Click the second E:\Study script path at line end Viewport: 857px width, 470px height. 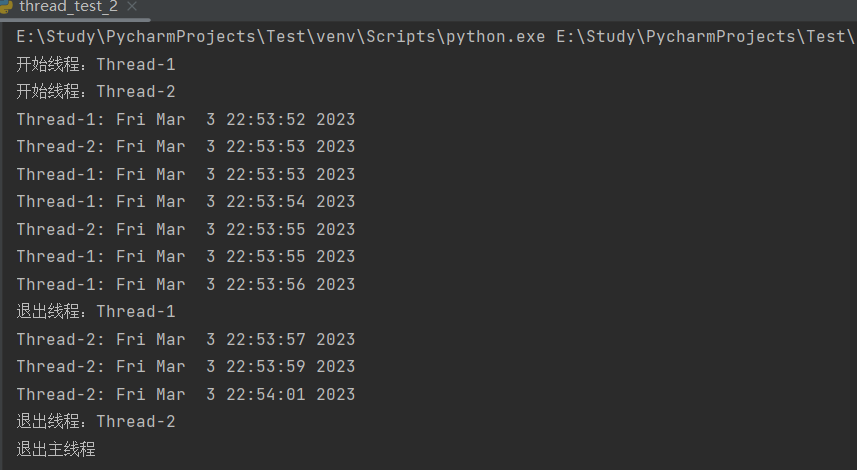pyautogui.click(x=706, y=37)
